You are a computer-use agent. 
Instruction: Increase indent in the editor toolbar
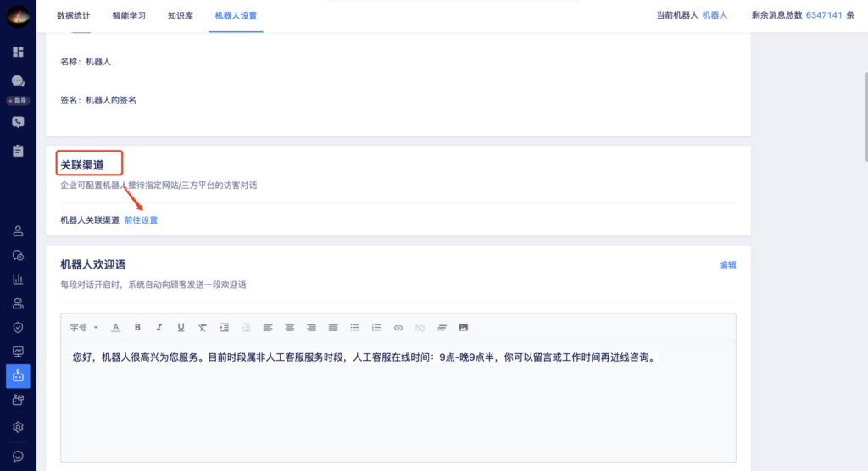tap(224, 328)
